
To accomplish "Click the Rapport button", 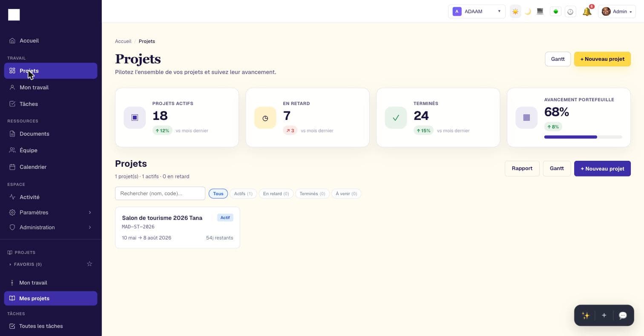I will 522,168.
